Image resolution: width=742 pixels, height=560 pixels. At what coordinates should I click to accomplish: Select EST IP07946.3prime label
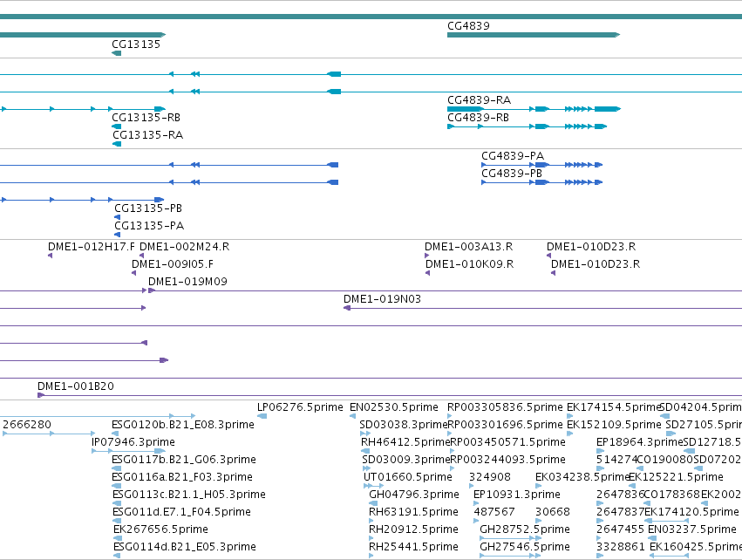coord(133,442)
